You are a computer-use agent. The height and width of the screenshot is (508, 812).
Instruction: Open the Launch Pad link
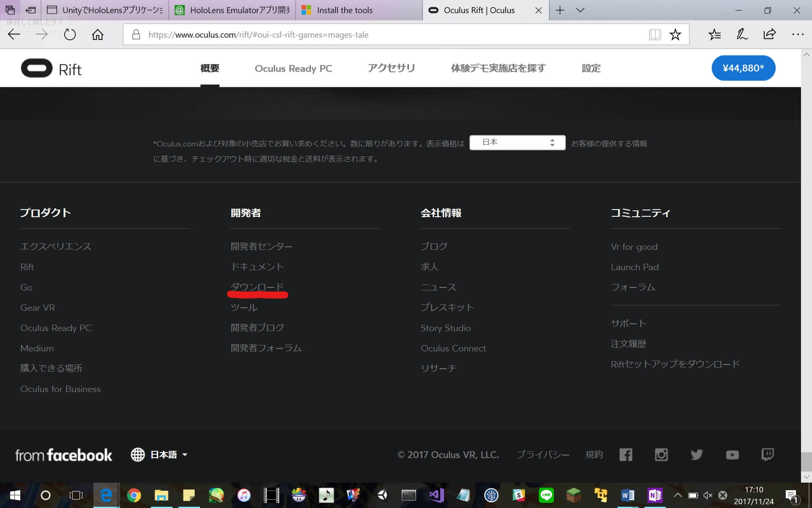(x=635, y=267)
